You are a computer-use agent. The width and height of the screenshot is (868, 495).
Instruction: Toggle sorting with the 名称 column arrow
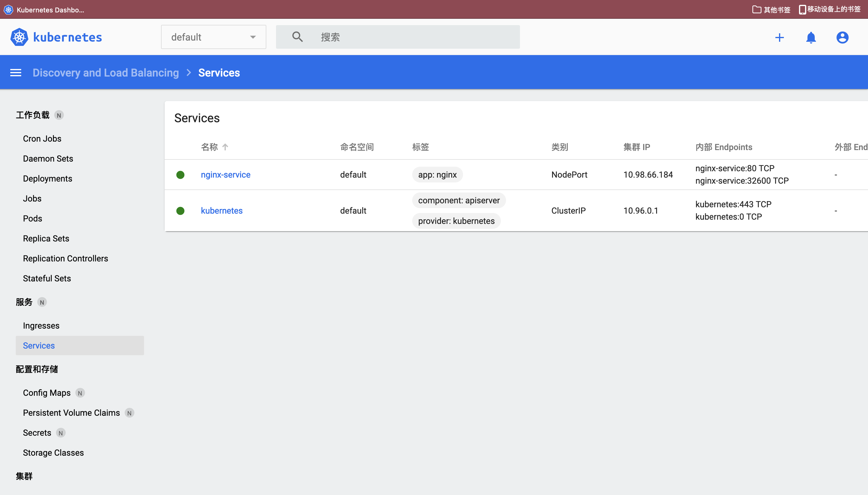[225, 146]
